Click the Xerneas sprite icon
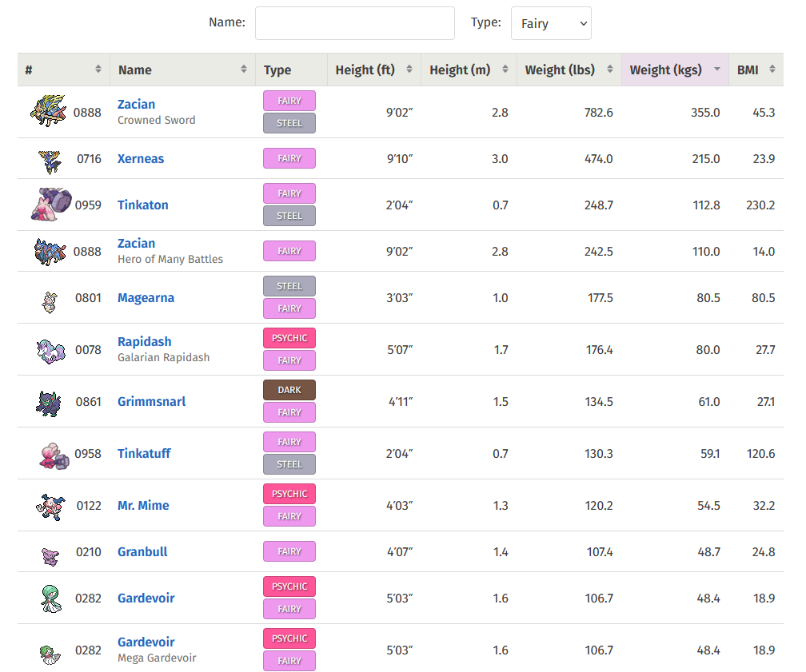Image resolution: width=806 pixels, height=672 pixels. [x=50, y=159]
